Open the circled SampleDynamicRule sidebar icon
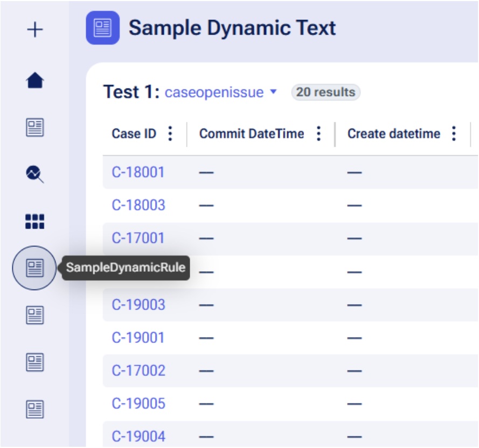 [34, 268]
